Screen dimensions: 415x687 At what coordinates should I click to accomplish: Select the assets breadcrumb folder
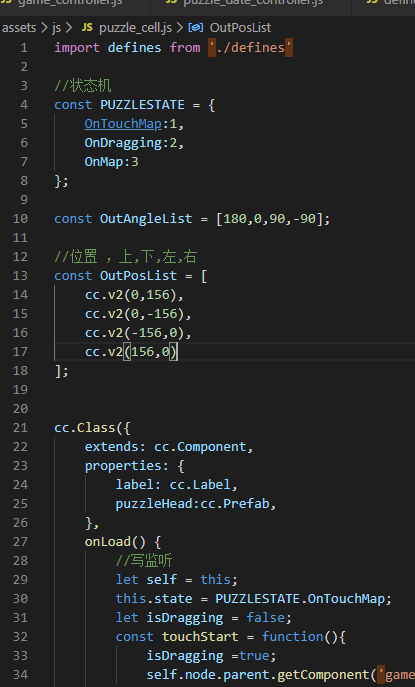(x=19, y=28)
